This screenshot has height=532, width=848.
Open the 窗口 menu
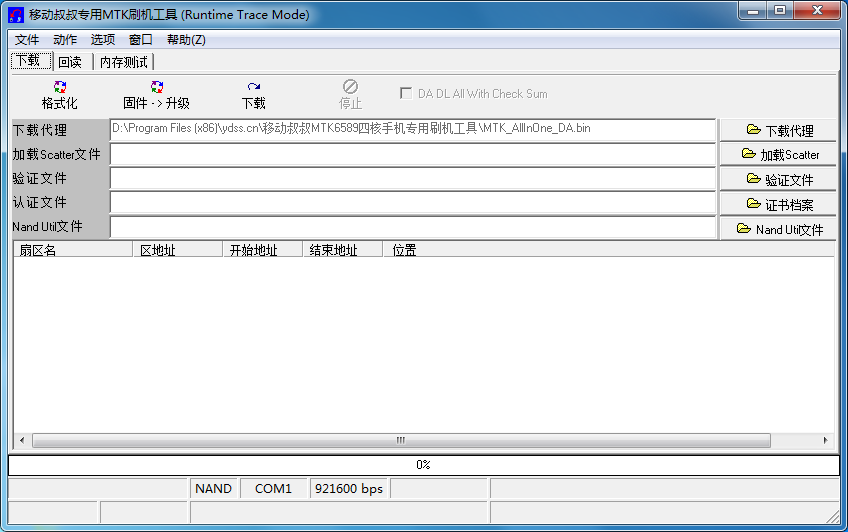tap(141, 40)
